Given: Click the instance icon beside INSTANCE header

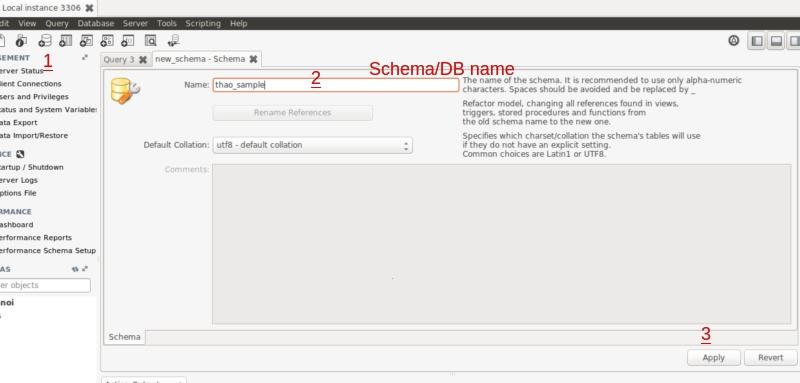Looking at the screenshot, I should [20, 154].
